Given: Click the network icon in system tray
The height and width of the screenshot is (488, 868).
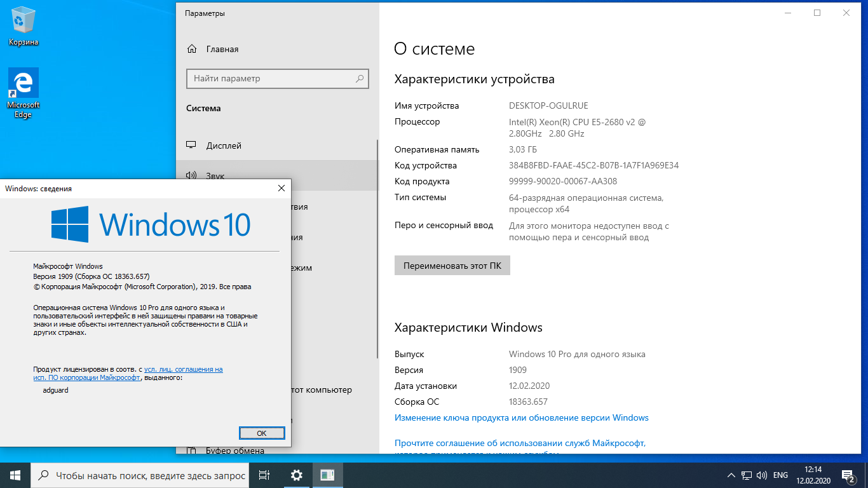Looking at the screenshot, I should pos(747,475).
